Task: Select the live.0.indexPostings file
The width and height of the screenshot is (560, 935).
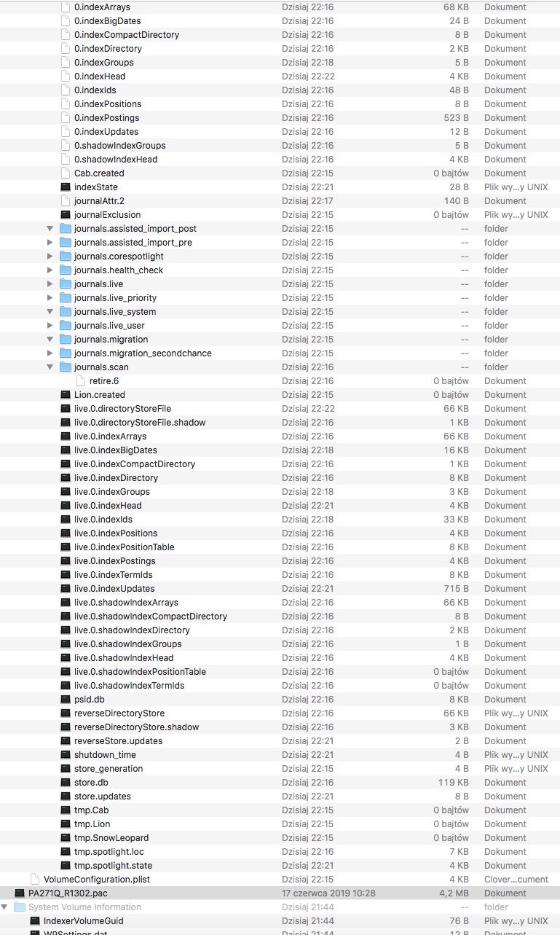Action: pos(114,561)
